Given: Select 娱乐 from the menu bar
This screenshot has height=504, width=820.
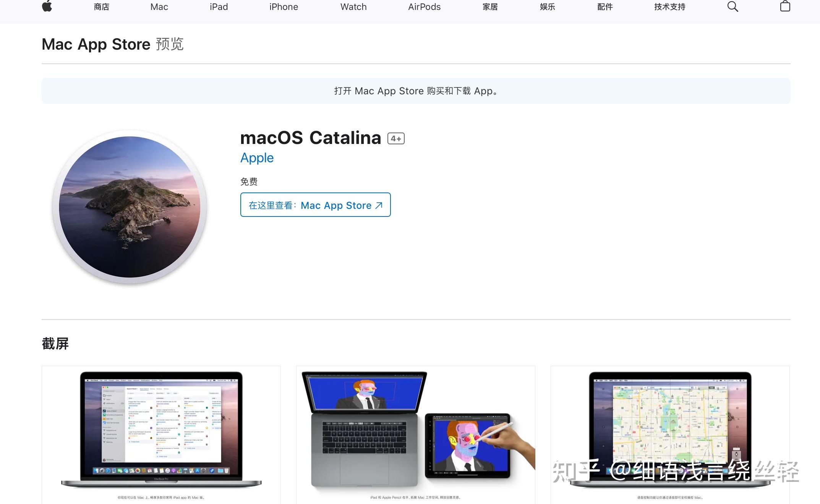Looking at the screenshot, I should (x=547, y=6).
